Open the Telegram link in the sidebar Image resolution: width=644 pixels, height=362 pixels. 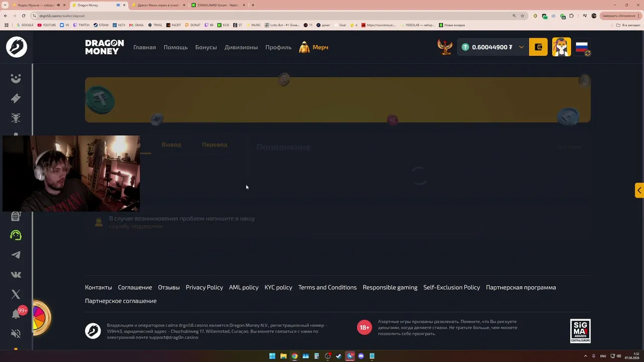coord(16,255)
